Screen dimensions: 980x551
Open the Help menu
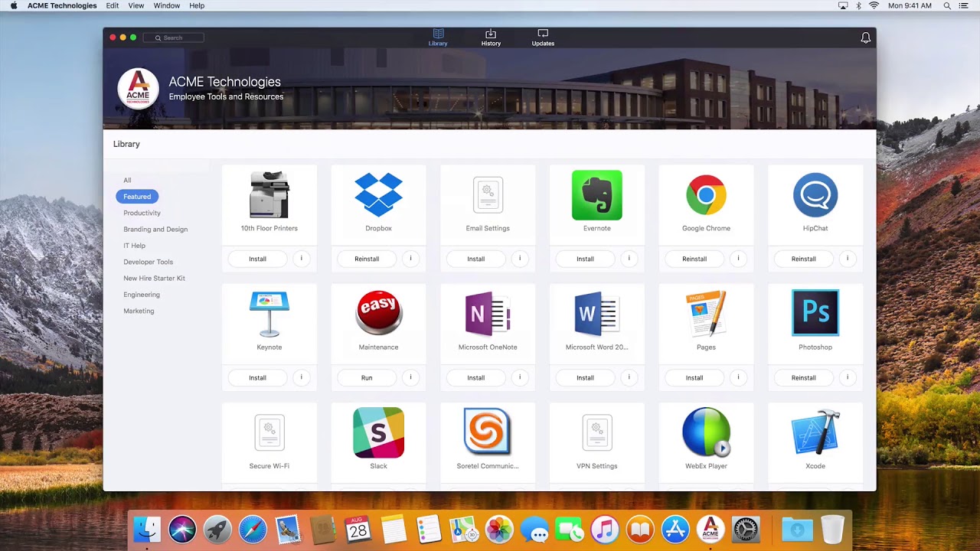[x=197, y=5]
